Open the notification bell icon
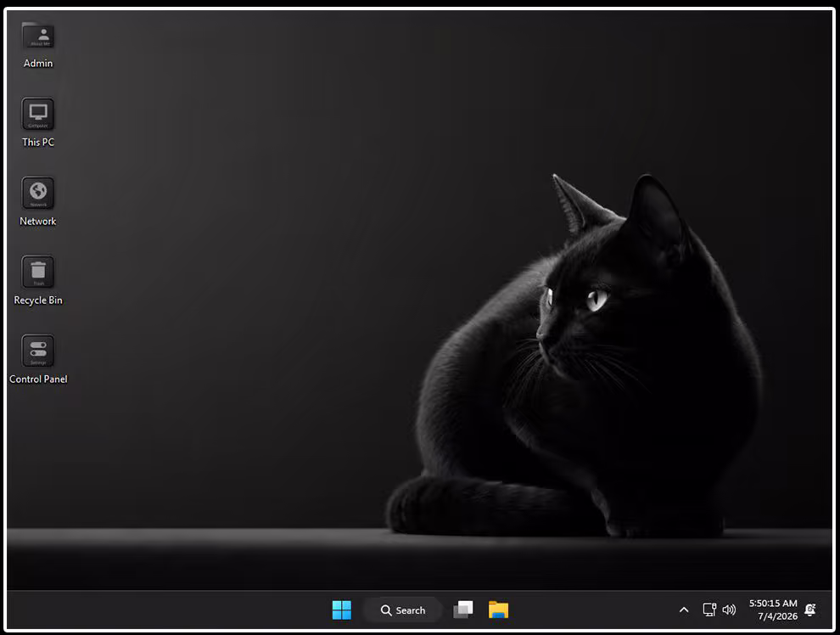Image resolution: width=840 pixels, height=635 pixels. (x=810, y=610)
